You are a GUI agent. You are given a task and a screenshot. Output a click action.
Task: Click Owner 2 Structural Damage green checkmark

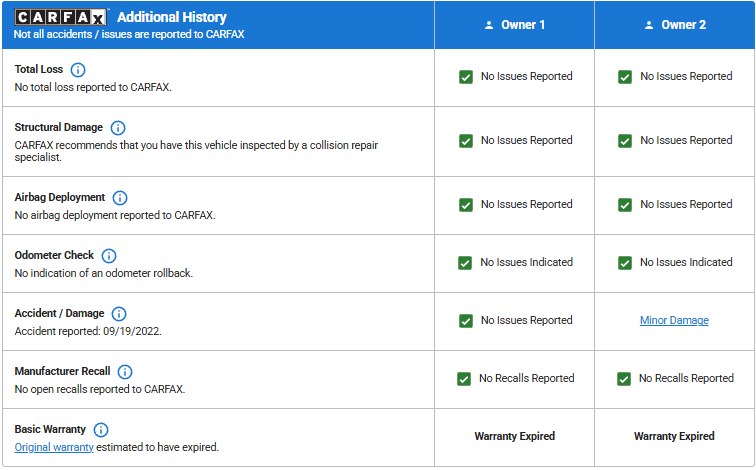point(625,141)
